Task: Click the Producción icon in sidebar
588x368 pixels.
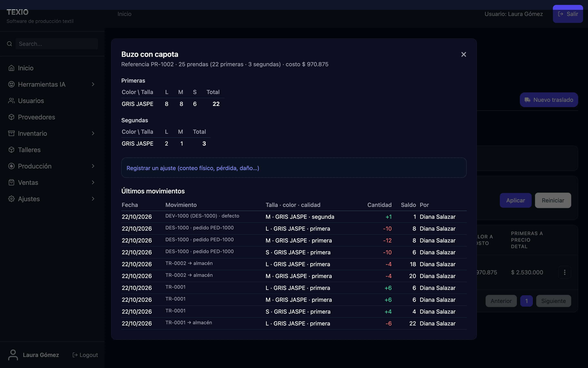Action: pyautogui.click(x=11, y=166)
